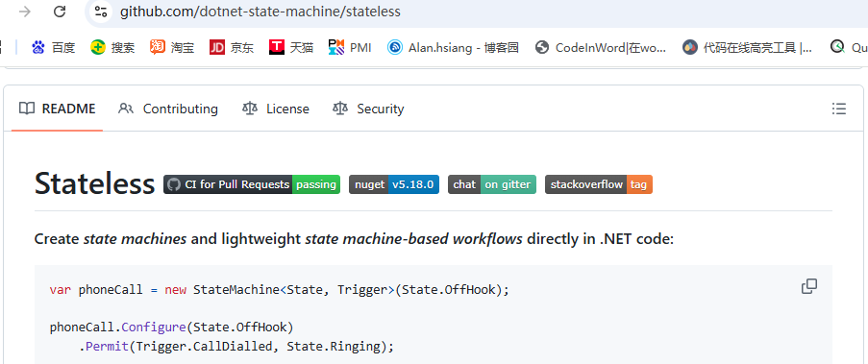The width and height of the screenshot is (868, 364).
Task: Open the 天猫 bookmark
Action: [291, 48]
